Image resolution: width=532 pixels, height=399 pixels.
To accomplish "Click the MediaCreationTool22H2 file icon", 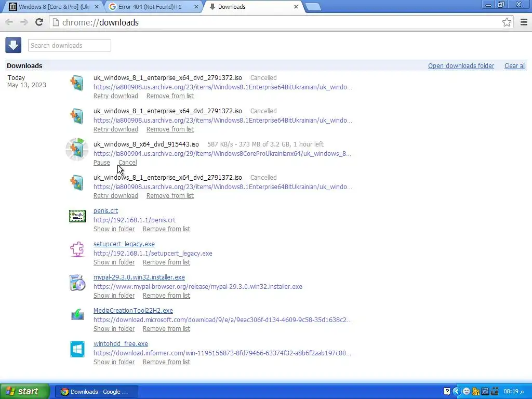I will [x=77, y=315].
